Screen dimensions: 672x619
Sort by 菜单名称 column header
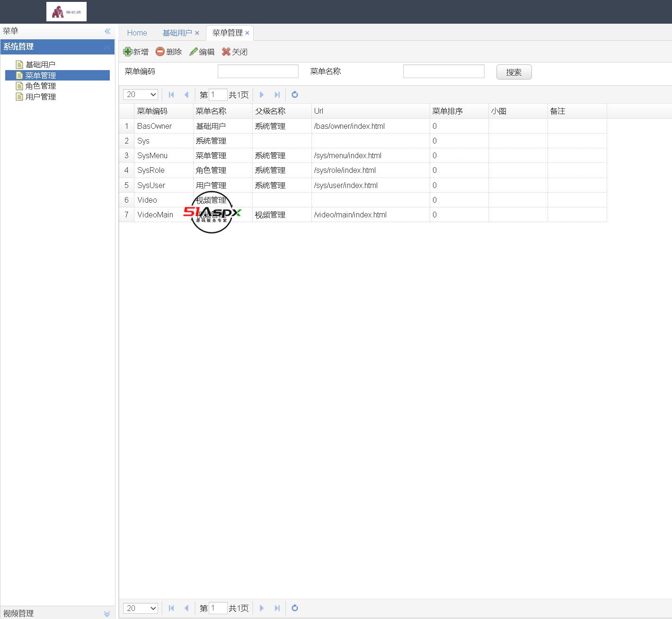(223, 111)
